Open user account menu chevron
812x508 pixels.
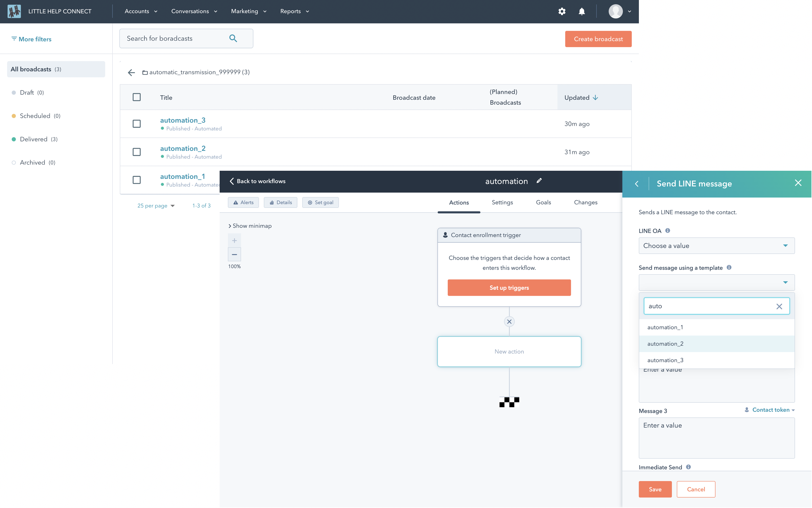[x=630, y=11]
